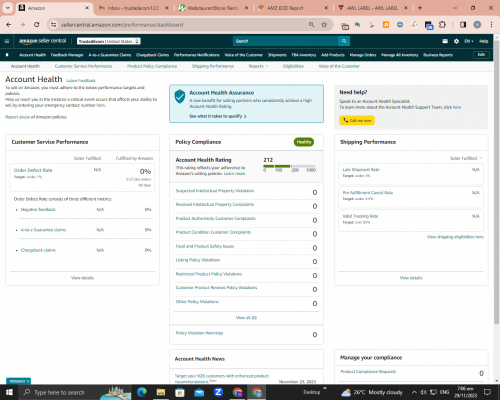This screenshot has height=400, width=500.
Task: Close the FEEDBACK tab at bottom left
Action: pos(28,381)
